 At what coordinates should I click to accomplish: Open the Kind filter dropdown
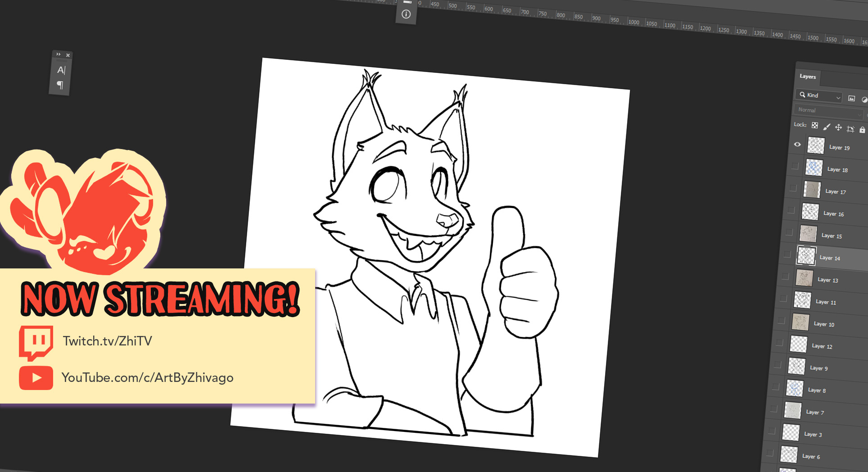[819, 95]
